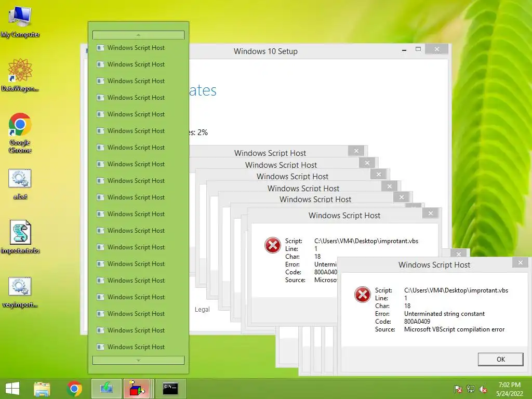Open the My Computer desktop icon
Screen dimensions: 532x399
(x=20, y=22)
